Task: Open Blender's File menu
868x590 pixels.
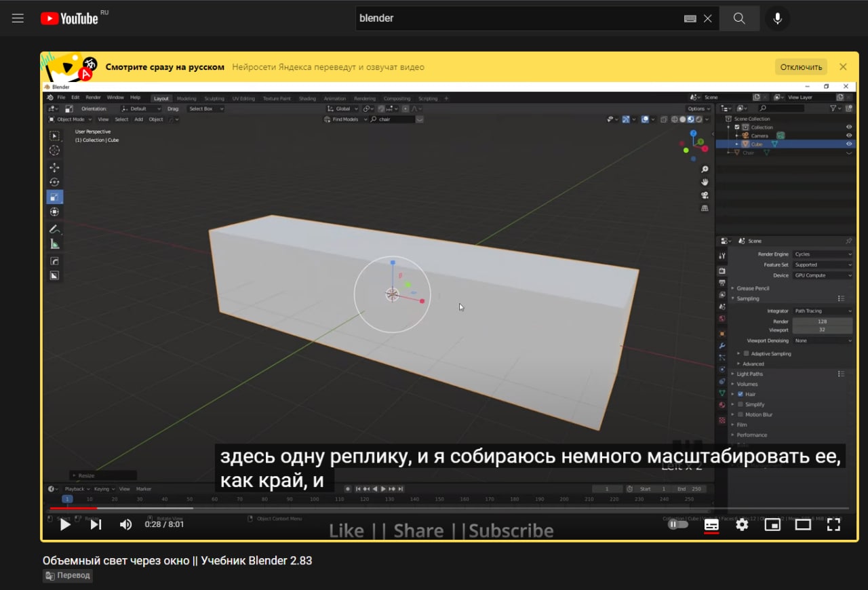Action: click(x=61, y=98)
